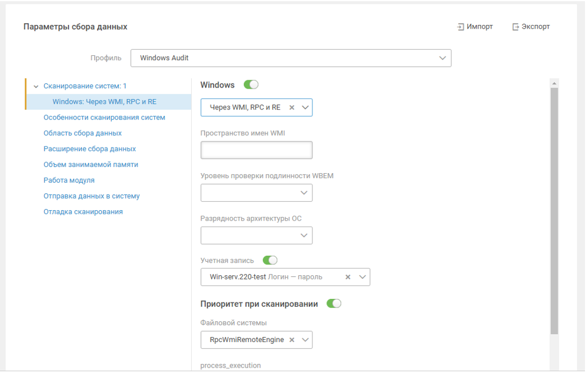Open 'Отправка данных в систему' link
Screen dimensions: 588x373
tap(92, 196)
